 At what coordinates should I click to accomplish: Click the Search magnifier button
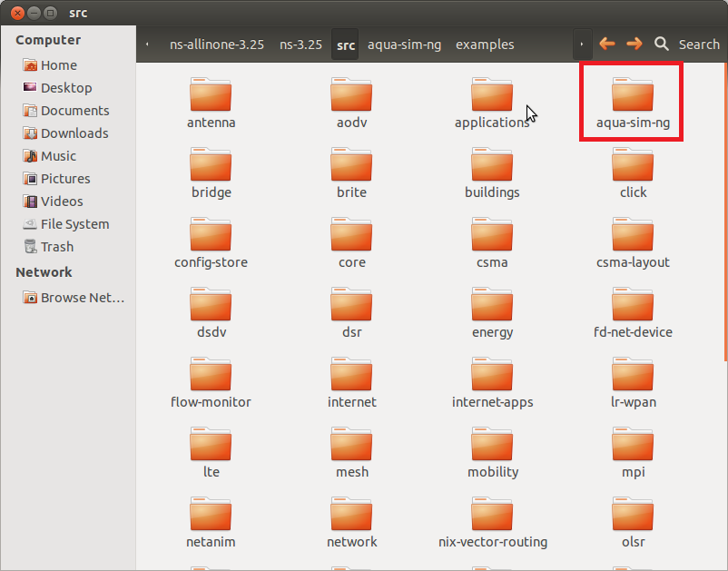[x=661, y=44]
